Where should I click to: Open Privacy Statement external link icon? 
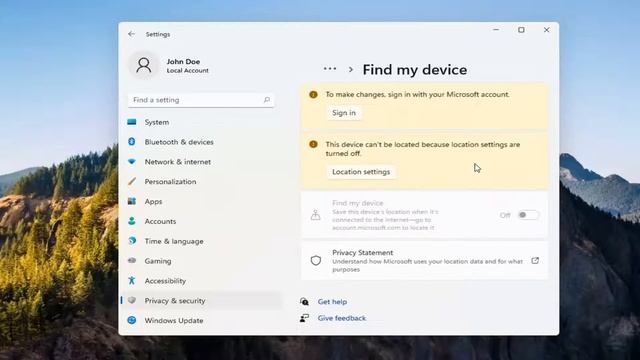click(x=535, y=260)
